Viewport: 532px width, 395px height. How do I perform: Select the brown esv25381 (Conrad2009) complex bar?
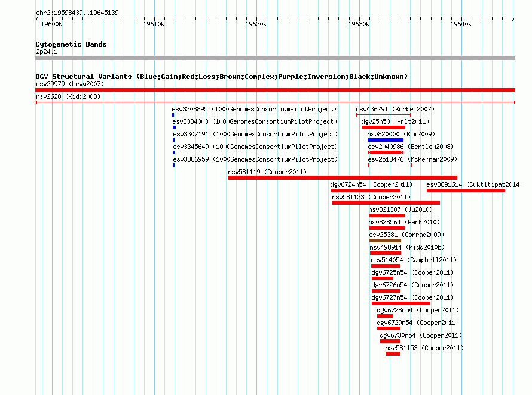point(385,241)
